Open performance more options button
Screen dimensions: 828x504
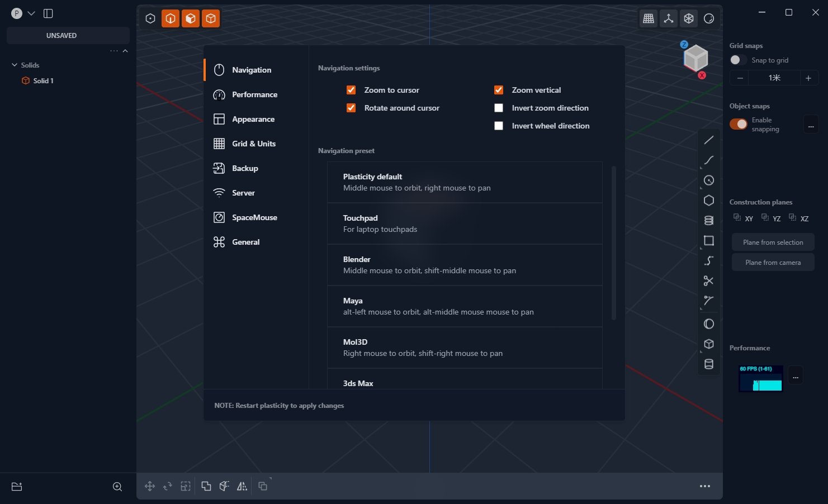coord(796,375)
